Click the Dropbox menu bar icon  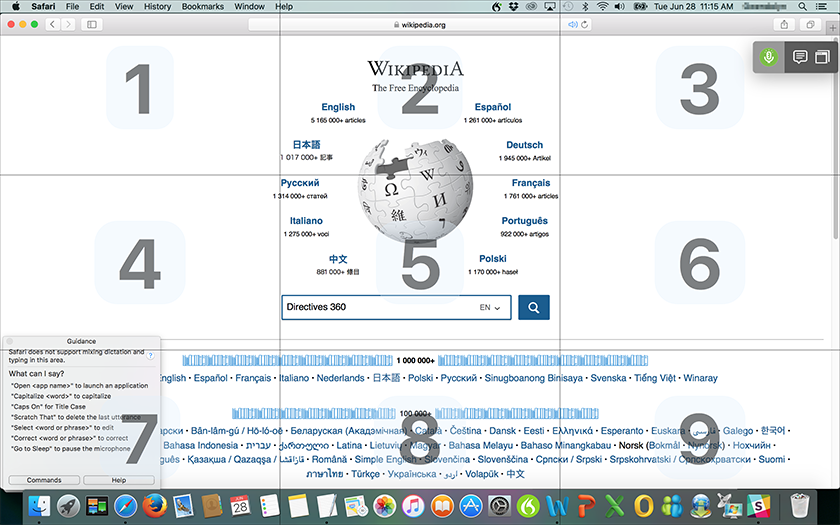tap(513, 6)
